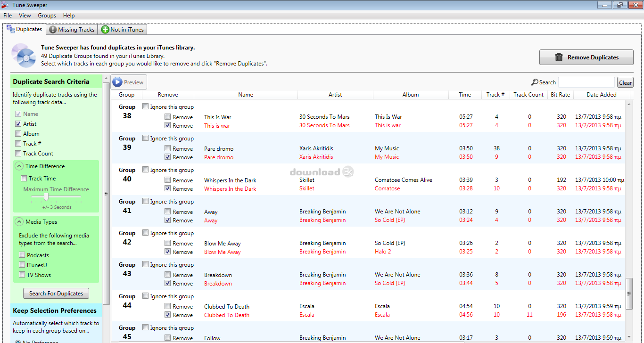Click the CD disc logo icon
The width and height of the screenshot is (644, 343).
[24, 55]
